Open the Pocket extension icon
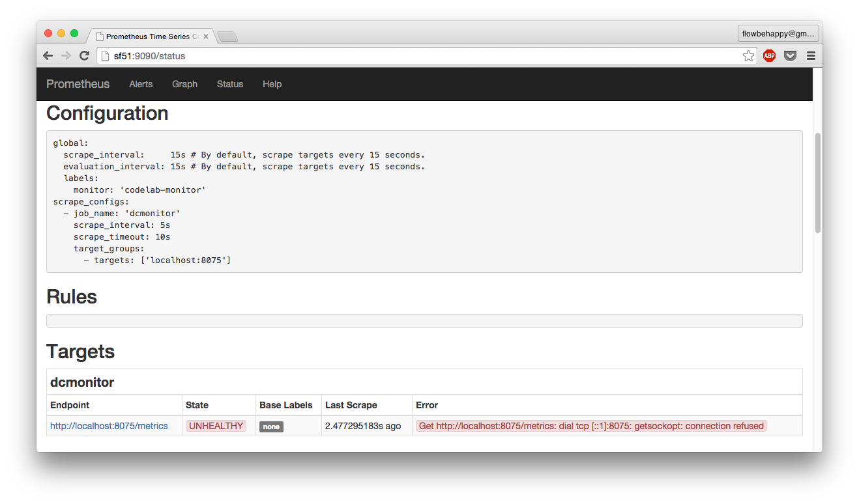 click(790, 56)
